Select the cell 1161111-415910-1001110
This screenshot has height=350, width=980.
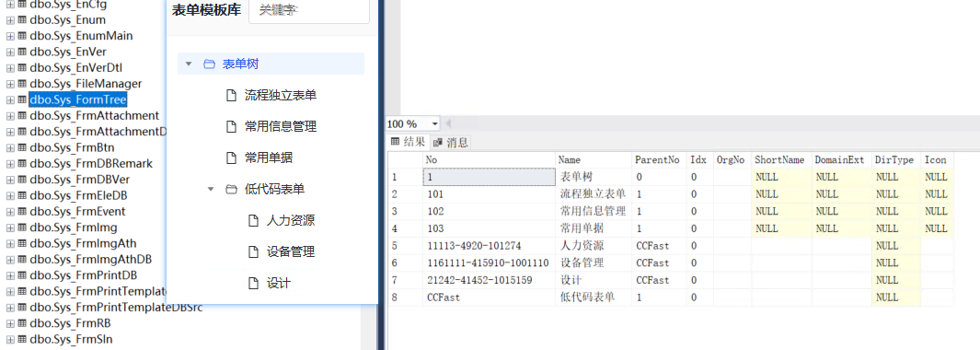pyautogui.click(x=489, y=263)
